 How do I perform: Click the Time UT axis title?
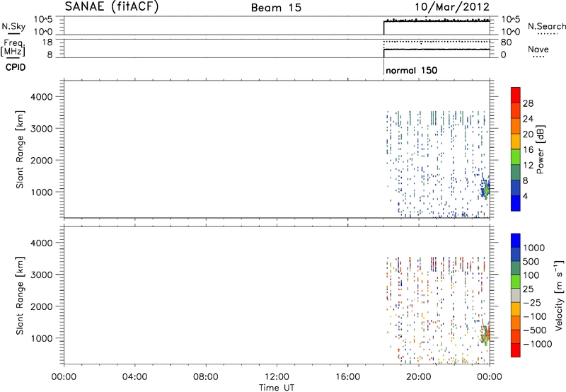277,388
